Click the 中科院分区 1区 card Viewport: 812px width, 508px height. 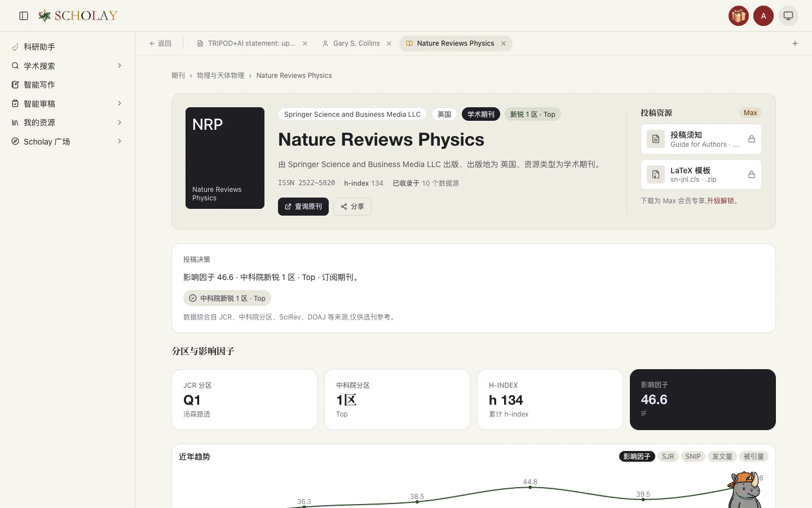pyautogui.click(x=397, y=400)
